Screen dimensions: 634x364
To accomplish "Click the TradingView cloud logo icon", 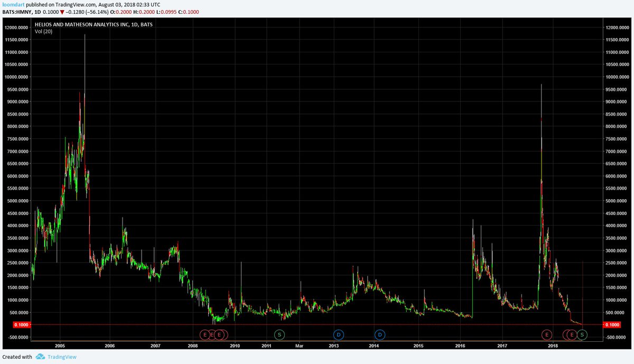I will pyautogui.click(x=41, y=357).
